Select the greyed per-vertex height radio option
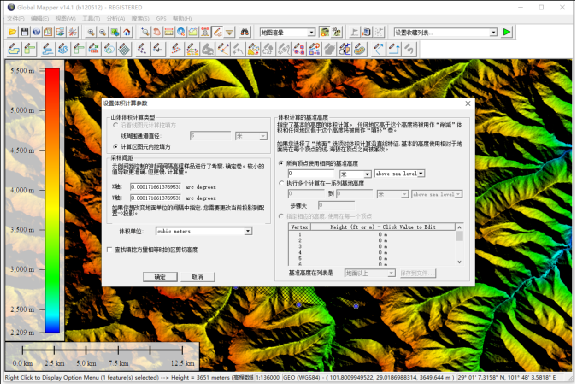575x384 pixels. pyautogui.click(x=281, y=216)
